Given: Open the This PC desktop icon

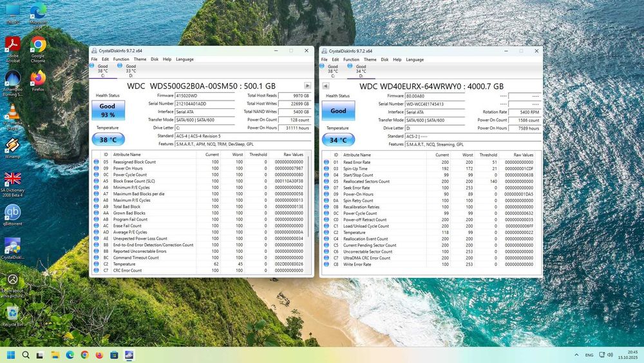Looking at the screenshot, I should click(13, 14).
